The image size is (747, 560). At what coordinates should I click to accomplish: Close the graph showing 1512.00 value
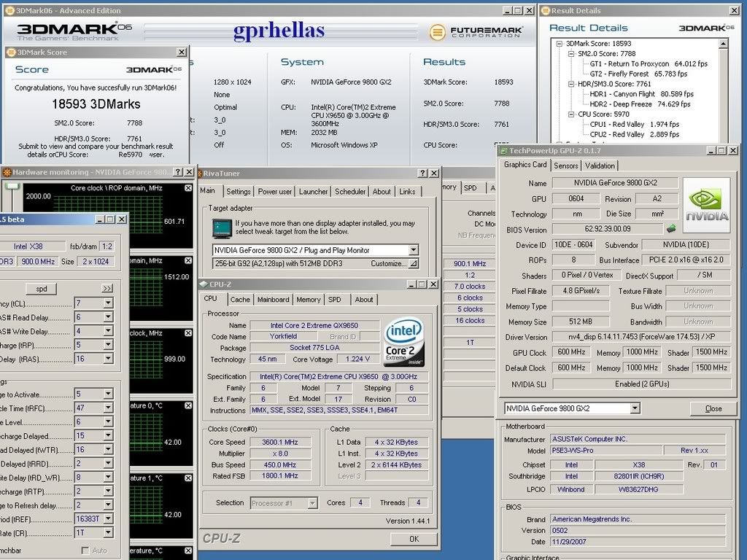188,260
